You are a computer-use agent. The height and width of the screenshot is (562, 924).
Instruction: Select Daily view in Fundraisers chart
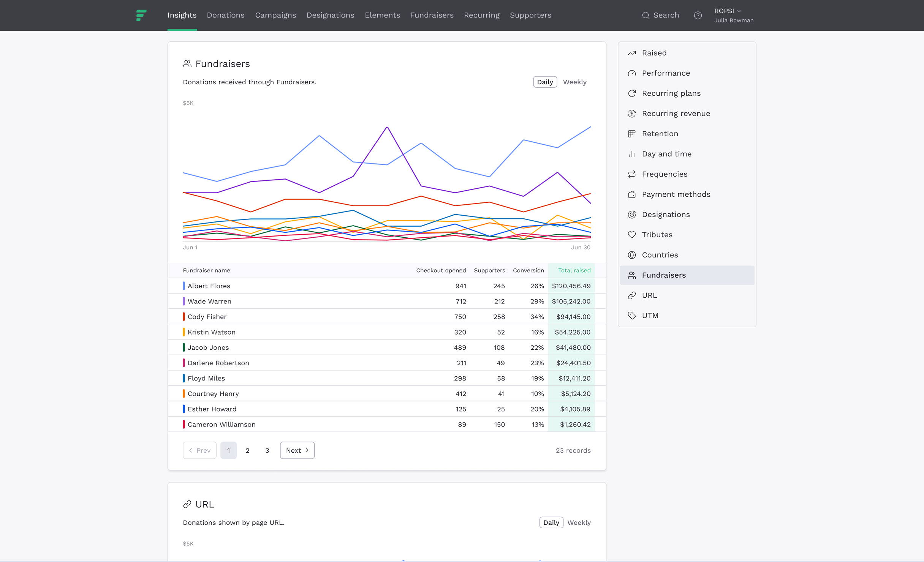click(x=545, y=82)
